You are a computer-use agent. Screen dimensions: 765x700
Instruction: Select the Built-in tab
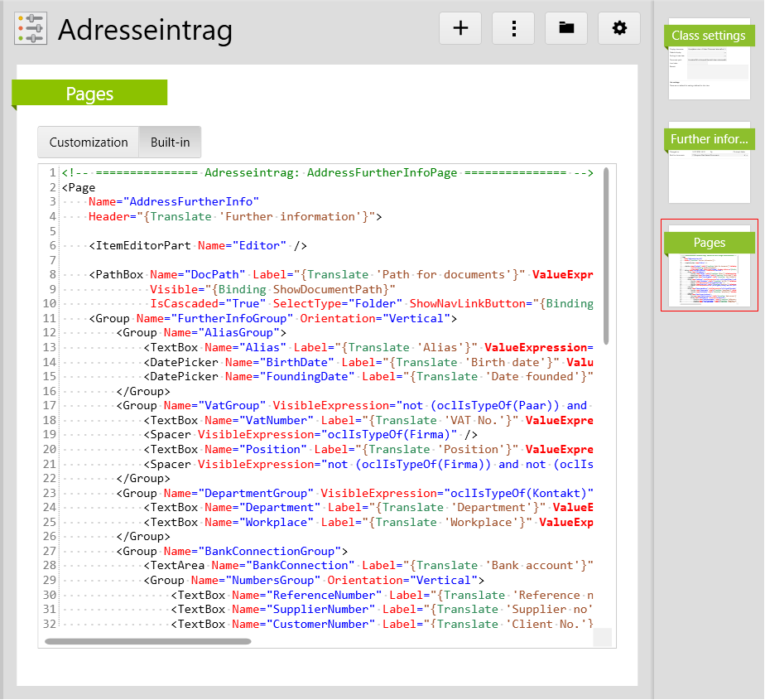[x=170, y=142]
